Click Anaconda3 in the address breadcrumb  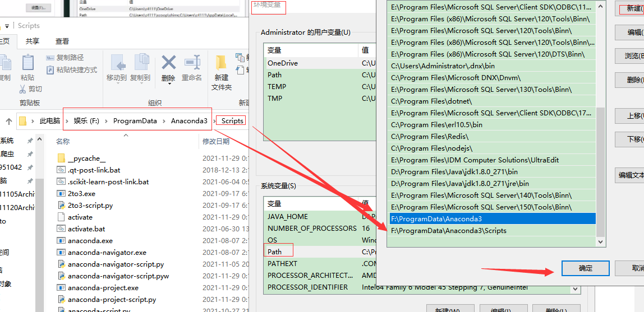tap(189, 120)
